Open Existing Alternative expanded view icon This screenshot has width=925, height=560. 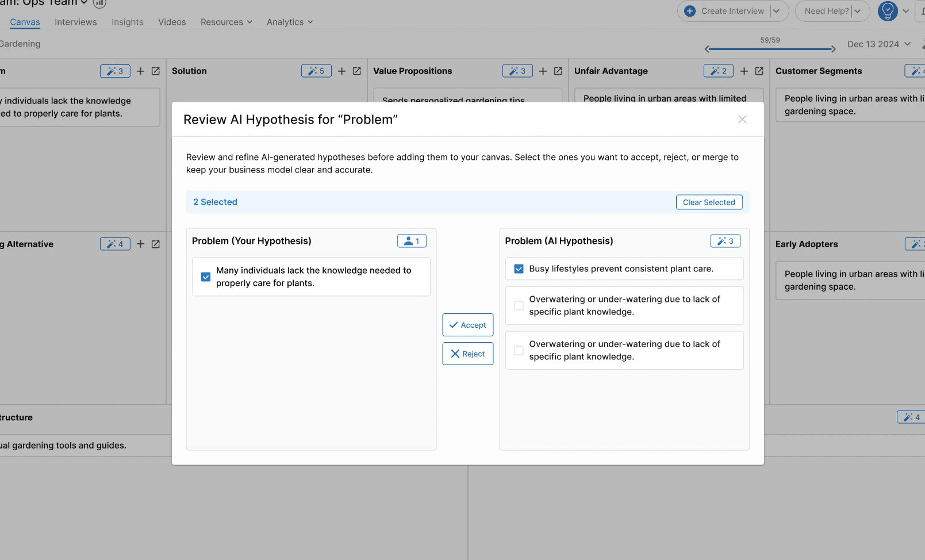[x=155, y=244]
